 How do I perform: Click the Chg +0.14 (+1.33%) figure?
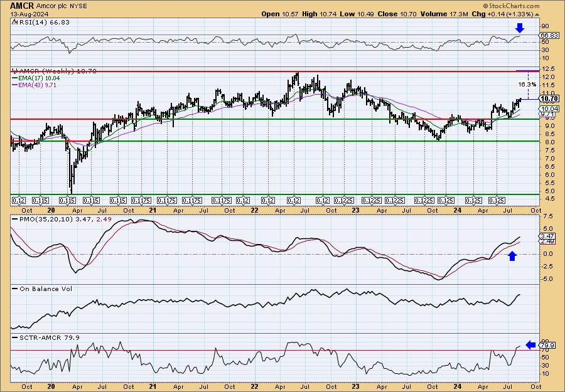[502, 14]
